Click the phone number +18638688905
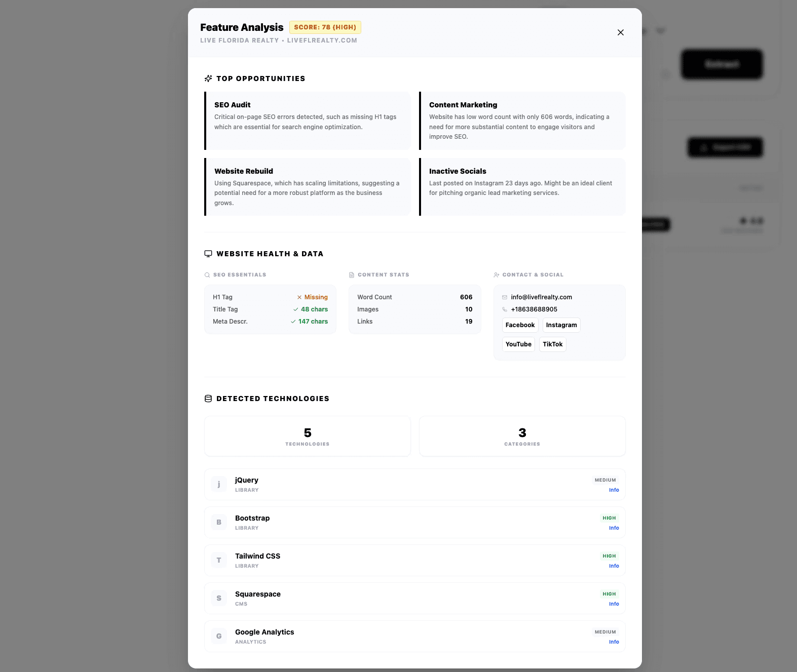Screen dimensions: 797x672 click(x=534, y=309)
